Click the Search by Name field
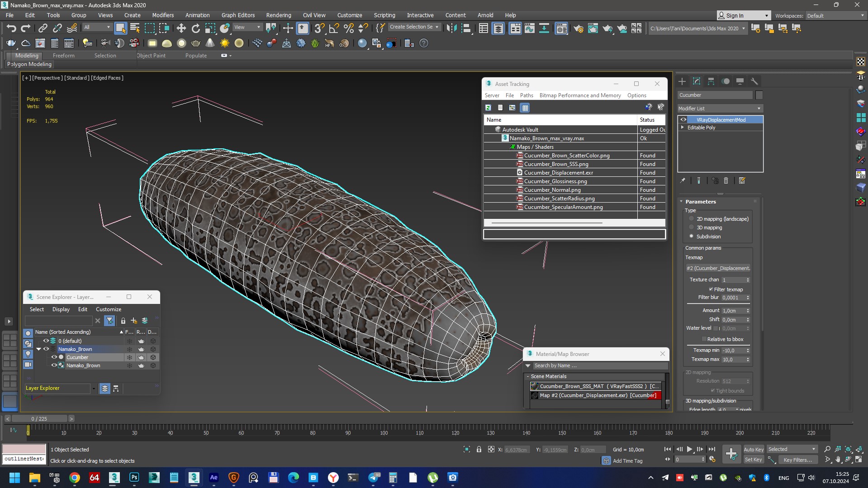This screenshot has height=488, width=868. pyautogui.click(x=600, y=365)
